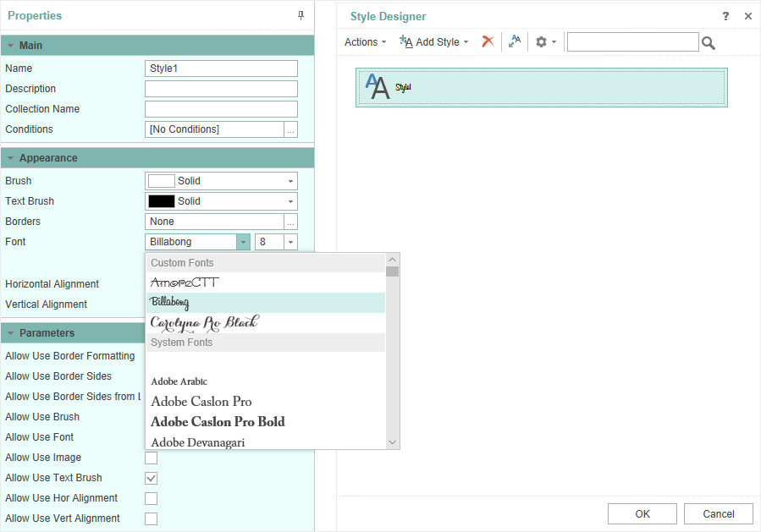Click the style-from-component icon with arrows

click(515, 41)
